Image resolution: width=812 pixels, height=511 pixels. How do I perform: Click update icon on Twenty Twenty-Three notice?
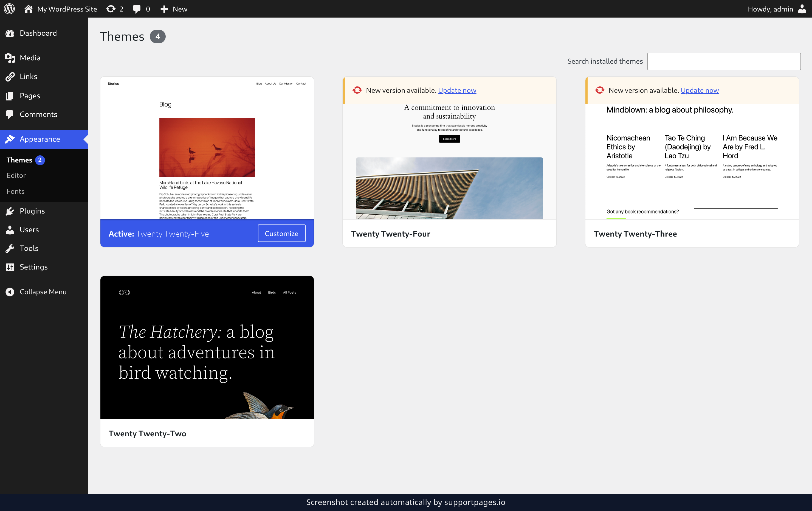coord(600,90)
